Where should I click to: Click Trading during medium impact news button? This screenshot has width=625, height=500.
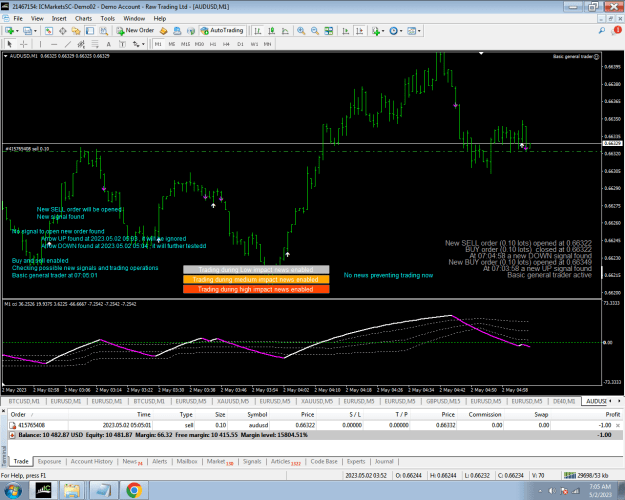pyautogui.click(x=256, y=280)
